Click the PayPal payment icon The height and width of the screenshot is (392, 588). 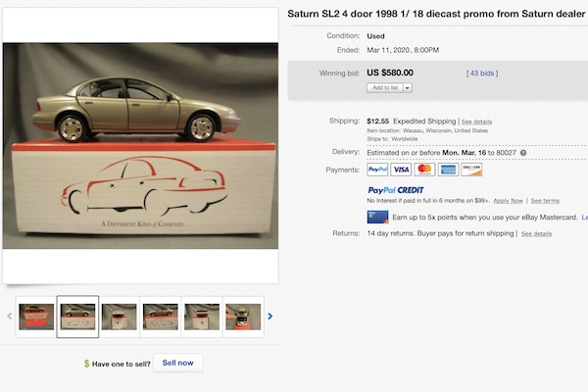(377, 170)
